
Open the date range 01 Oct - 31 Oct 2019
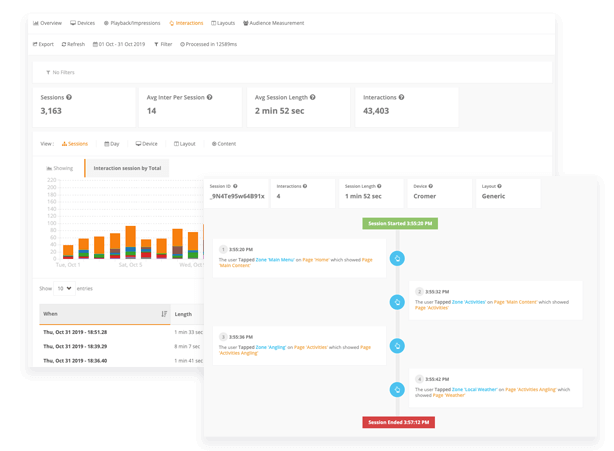tap(119, 44)
